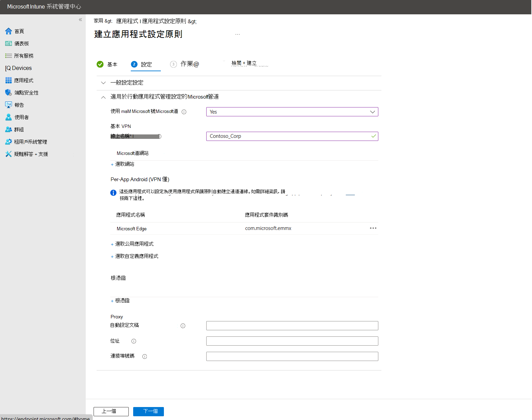Screen dimensions: 532x420
Task: Open the ellipsis menu beside page title
Action: tap(238, 34)
